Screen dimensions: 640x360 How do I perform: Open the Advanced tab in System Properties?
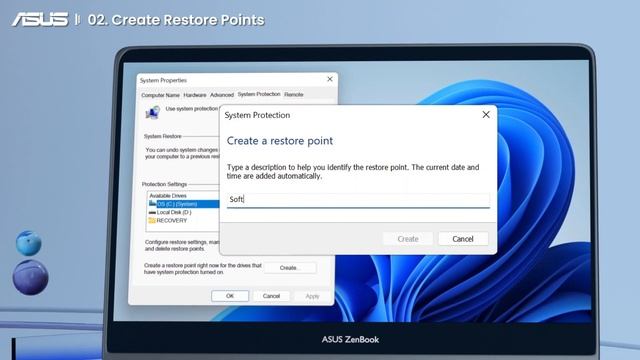pos(222,95)
